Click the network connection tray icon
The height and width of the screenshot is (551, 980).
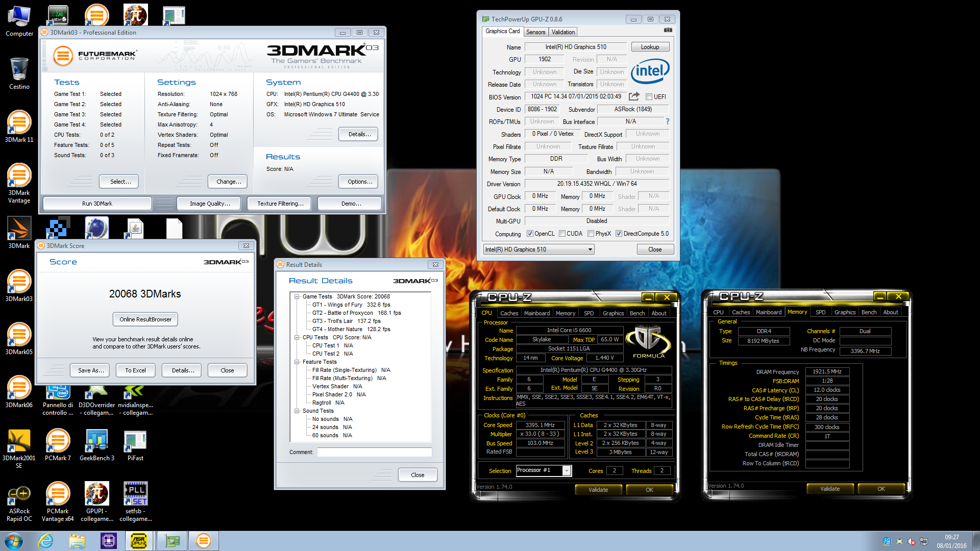(923, 541)
